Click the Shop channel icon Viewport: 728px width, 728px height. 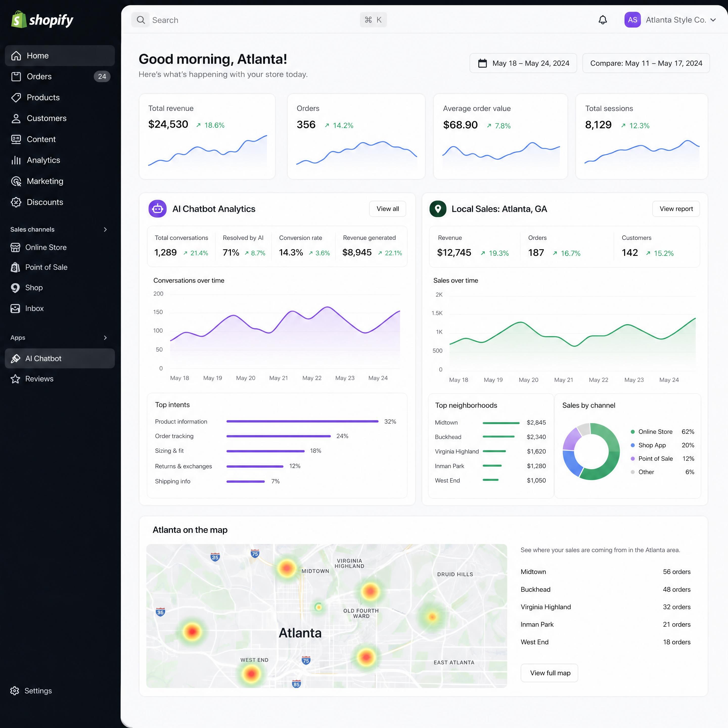coord(15,288)
